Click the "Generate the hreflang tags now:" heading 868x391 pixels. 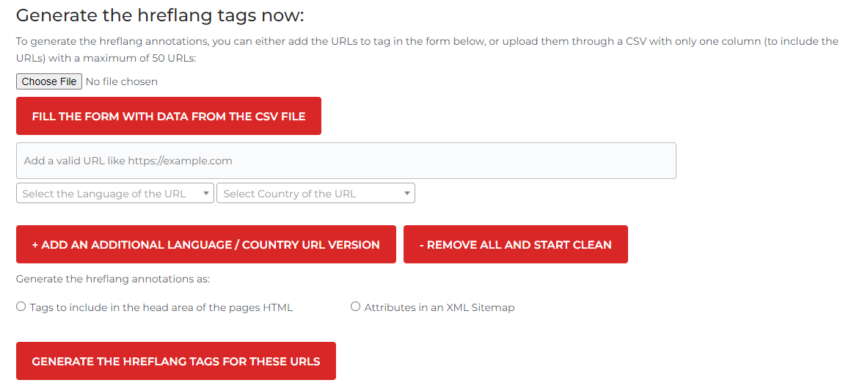coord(160,15)
